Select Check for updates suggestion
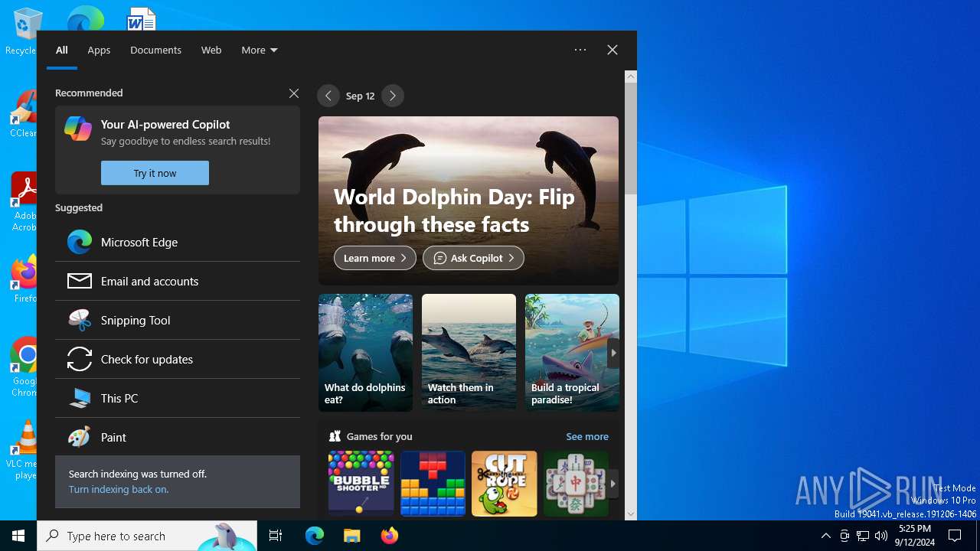The height and width of the screenshot is (551, 980). pyautogui.click(x=178, y=359)
